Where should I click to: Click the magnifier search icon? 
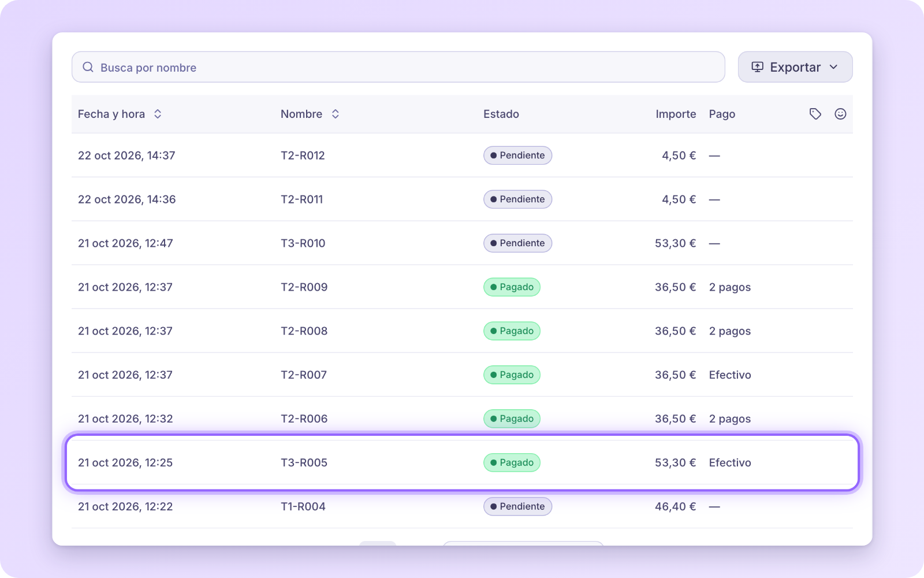(x=88, y=67)
